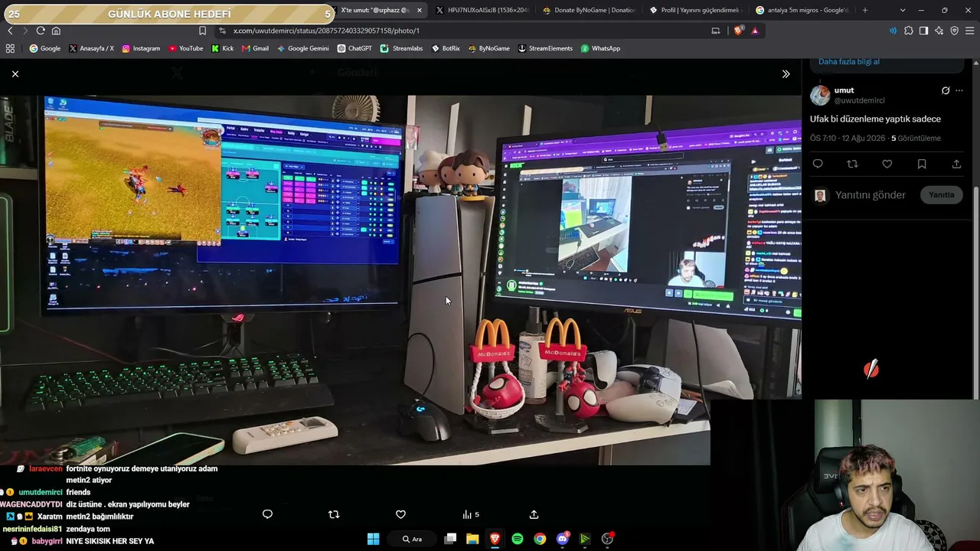Open the Grok icon next to umut

[x=946, y=90]
